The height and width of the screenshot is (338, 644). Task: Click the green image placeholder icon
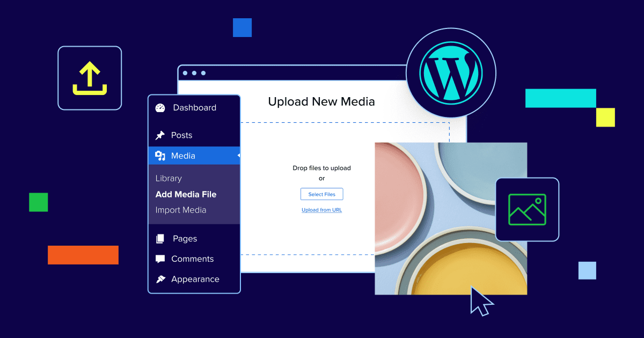coord(527,209)
